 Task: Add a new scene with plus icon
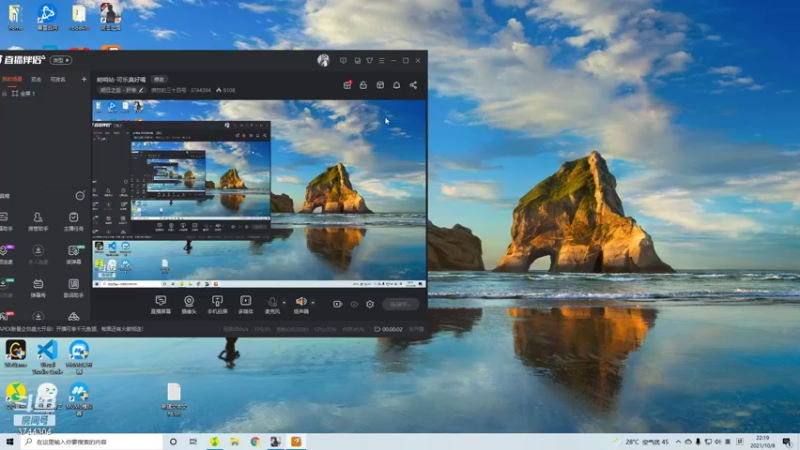click(x=84, y=79)
